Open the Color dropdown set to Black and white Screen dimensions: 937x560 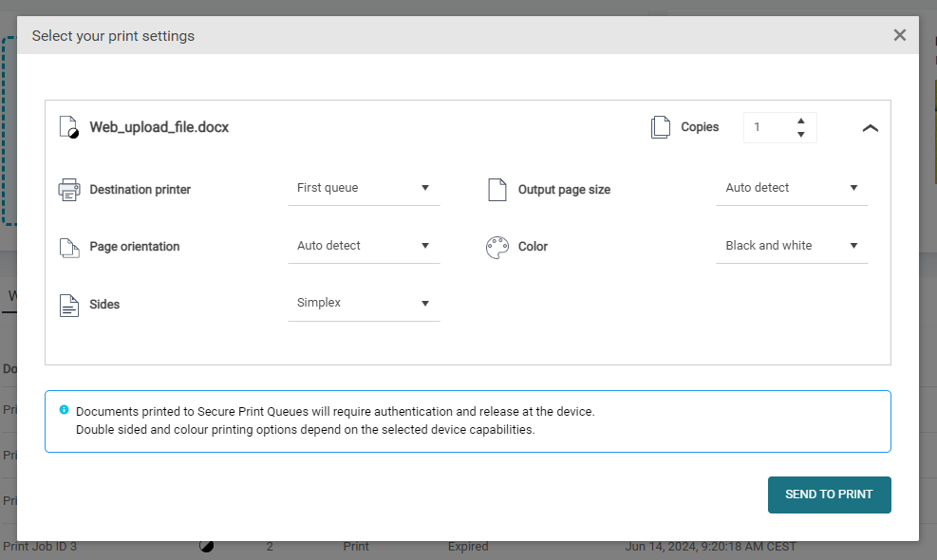tap(792, 246)
